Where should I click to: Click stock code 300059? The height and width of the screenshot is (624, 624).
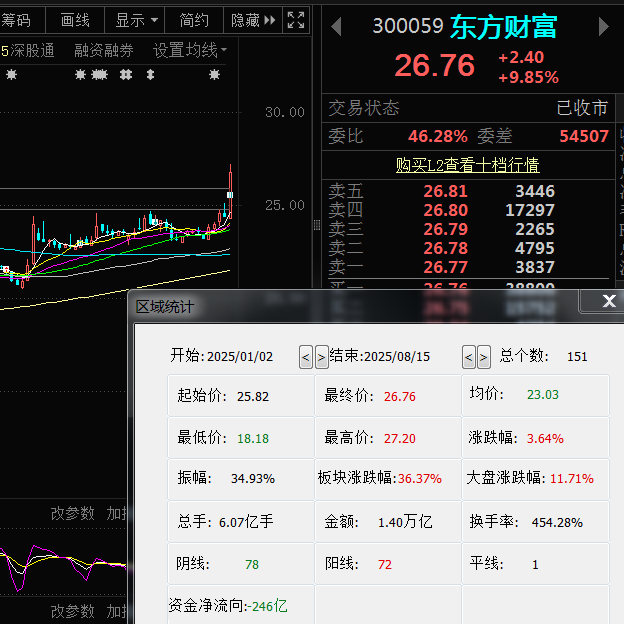pyautogui.click(x=408, y=26)
